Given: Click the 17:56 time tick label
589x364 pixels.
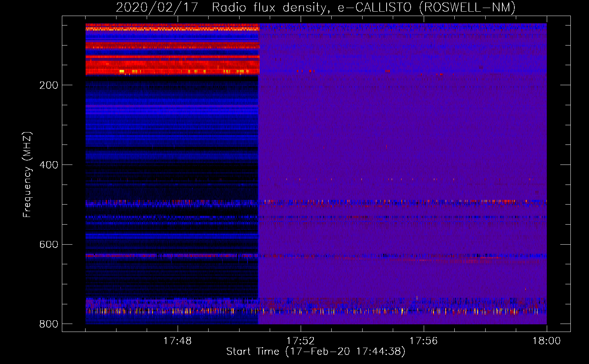Looking at the screenshot, I should pyautogui.click(x=423, y=341).
